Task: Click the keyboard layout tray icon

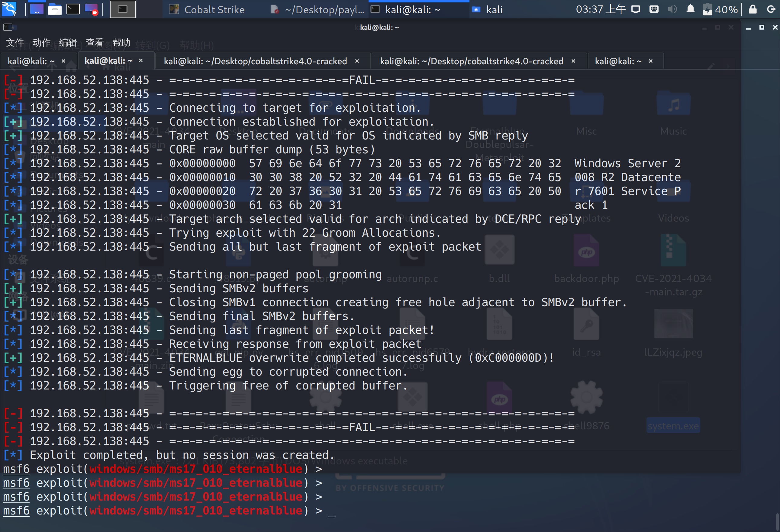Action: click(x=654, y=9)
